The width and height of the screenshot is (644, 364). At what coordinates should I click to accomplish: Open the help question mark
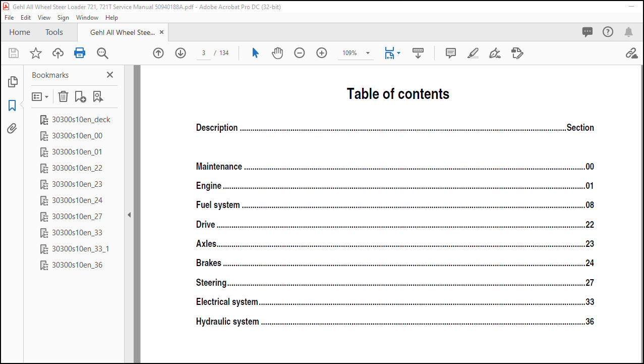tap(608, 32)
